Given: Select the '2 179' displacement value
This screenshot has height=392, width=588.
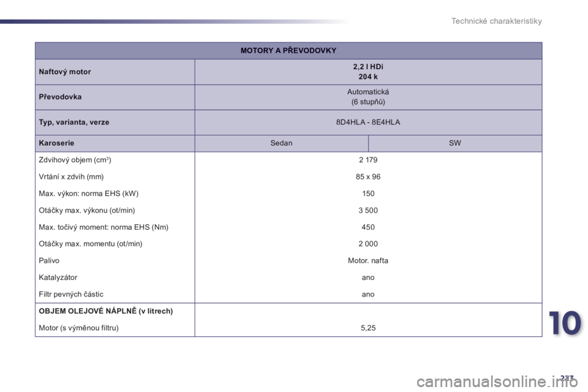Looking at the screenshot, I should (x=368, y=160).
